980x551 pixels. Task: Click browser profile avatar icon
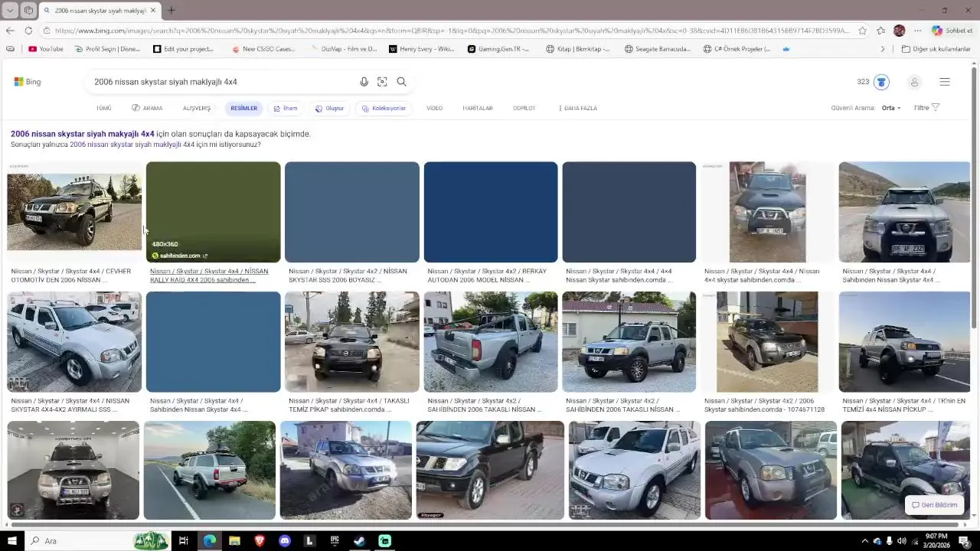click(x=899, y=31)
